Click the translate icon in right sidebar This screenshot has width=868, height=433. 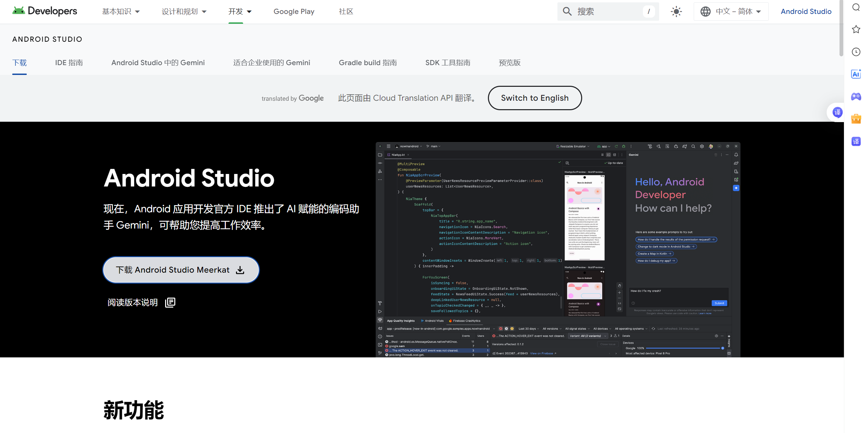(856, 141)
